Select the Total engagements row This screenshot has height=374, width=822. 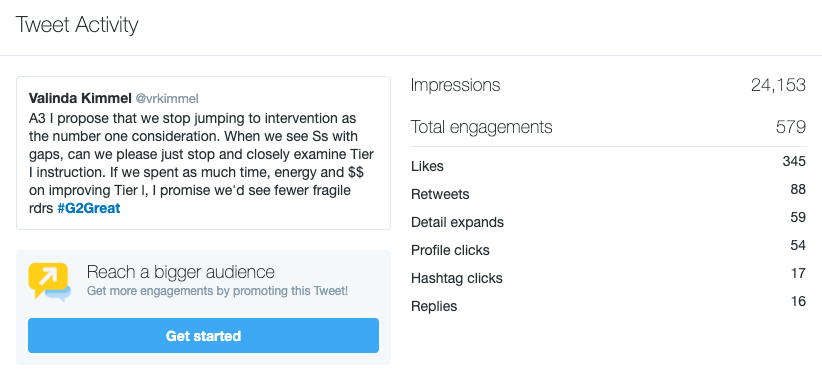[x=608, y=127]
